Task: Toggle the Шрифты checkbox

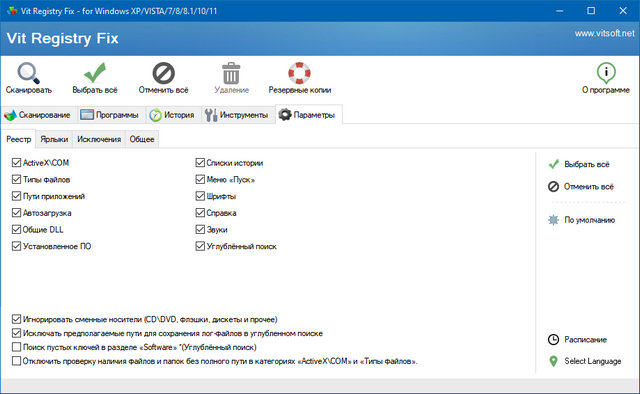Action: [x=200, y=196]
